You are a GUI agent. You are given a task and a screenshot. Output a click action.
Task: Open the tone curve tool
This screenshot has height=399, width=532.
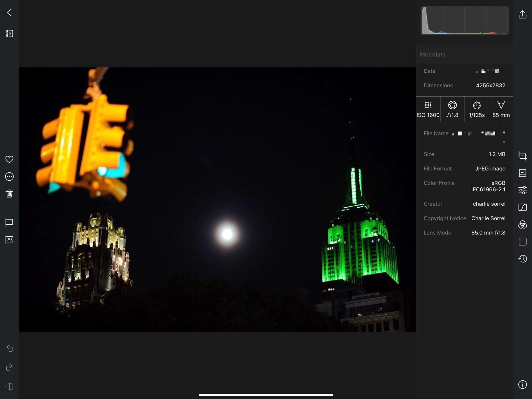(x=522, y=207)
